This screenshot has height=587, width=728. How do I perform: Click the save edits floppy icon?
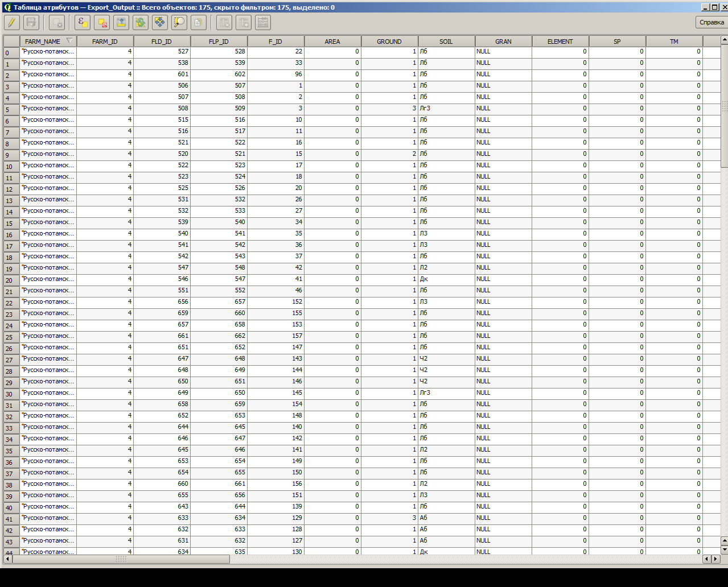[31, 23]
